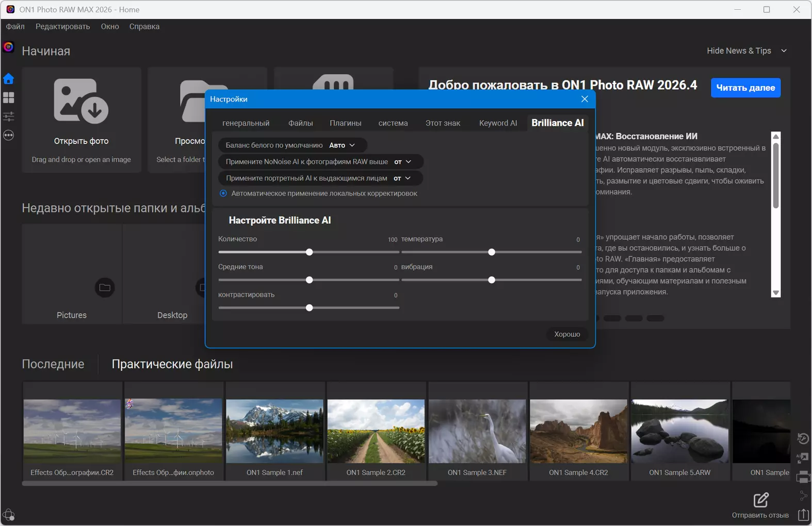This screenshot has width=812, height=526.
Task: Collapse news via Hide News & Tips chevron
Action: [784, 51]
